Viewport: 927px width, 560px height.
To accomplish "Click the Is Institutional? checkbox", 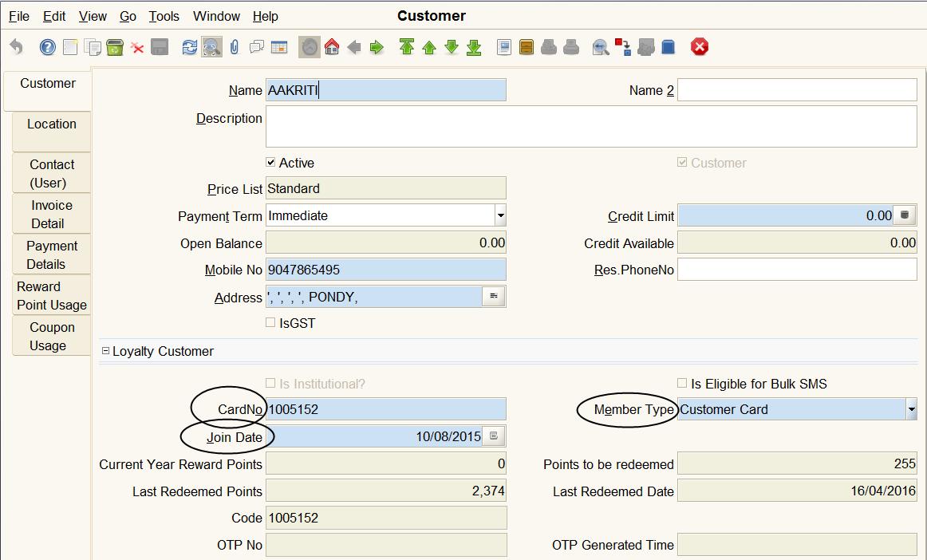I will [x=270, y=383].
